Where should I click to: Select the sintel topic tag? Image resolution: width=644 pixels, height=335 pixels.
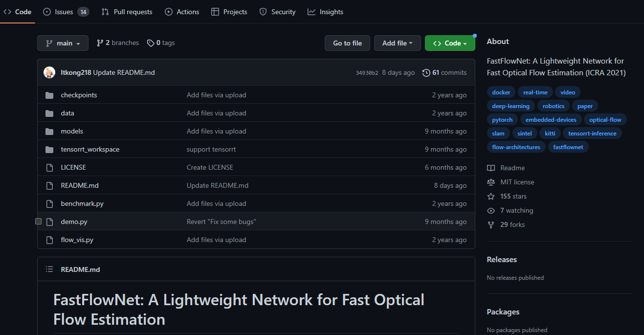[x=525, y=133]
